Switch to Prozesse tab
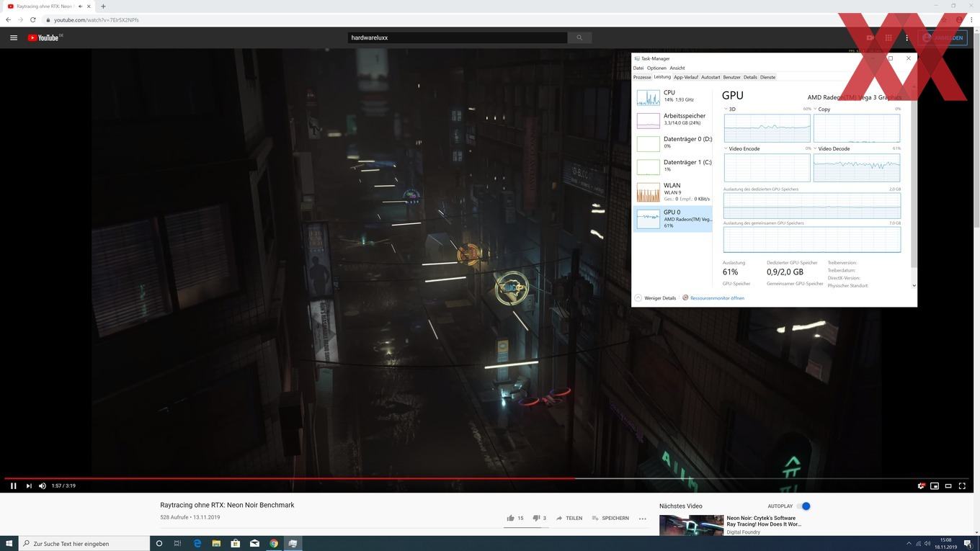The width and height of the screenshot is (980, 551). [x=642, y=77]
